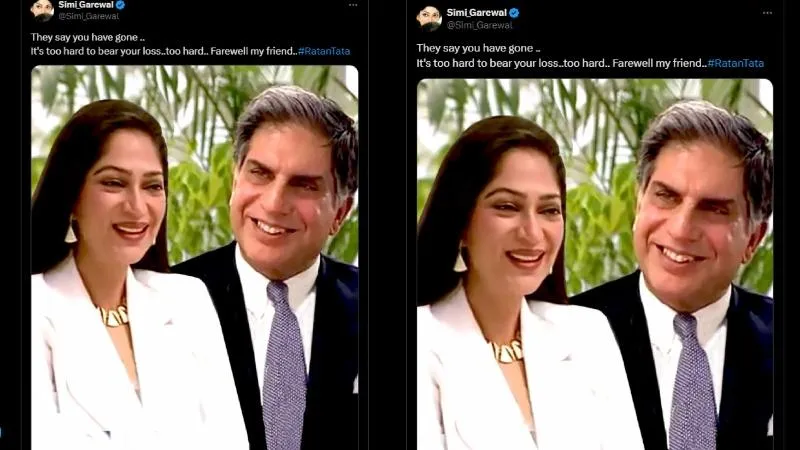Open the attached photo in left tweet
This screenshot has width=800, height=450.
tap(194, 258)
